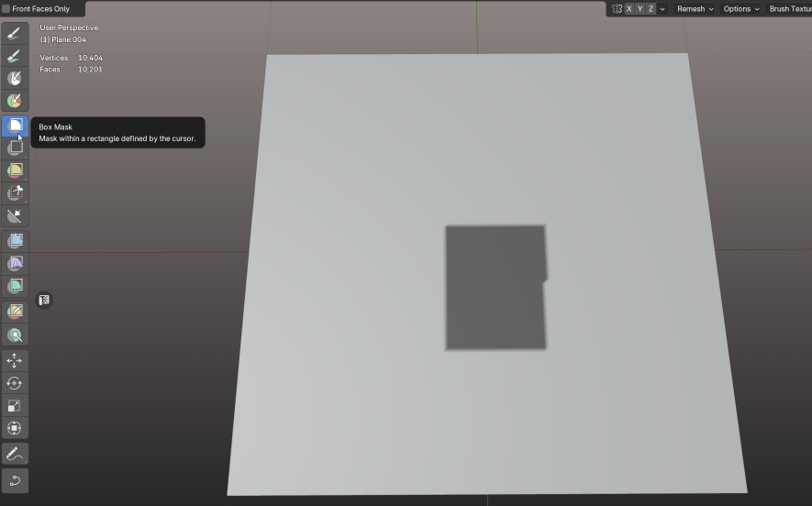Screen dimensions: 812x506
Task: Select the Edit Face Set tool
Action: click(x=15, y=312)
